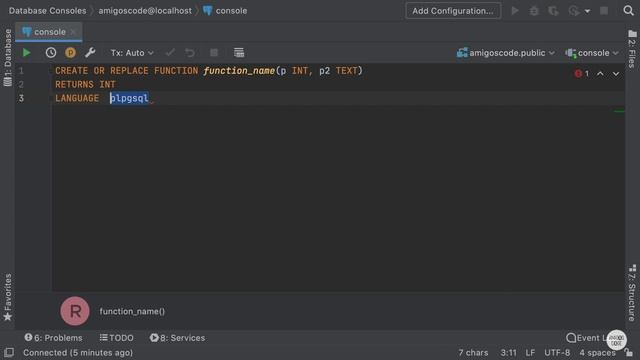Toggle in-editor results table icon
This screenshot has height=360, width=640.
[x=239, y=53]
